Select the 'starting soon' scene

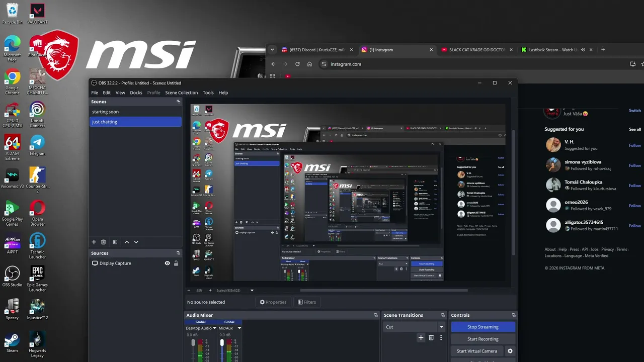[135, 112]
